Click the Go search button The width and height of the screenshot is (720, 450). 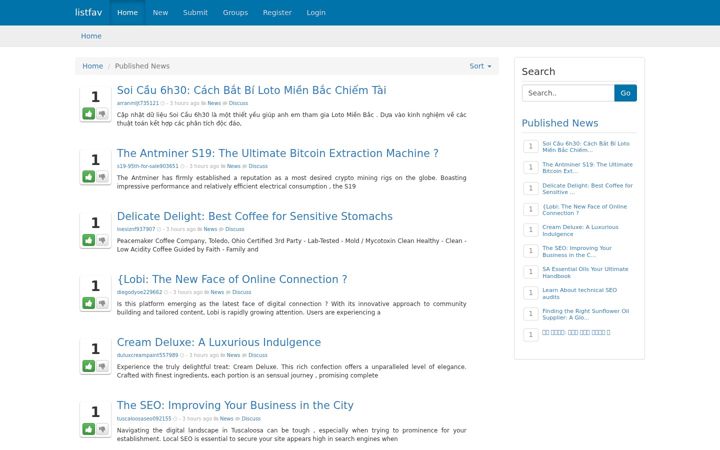coord(625,93)
